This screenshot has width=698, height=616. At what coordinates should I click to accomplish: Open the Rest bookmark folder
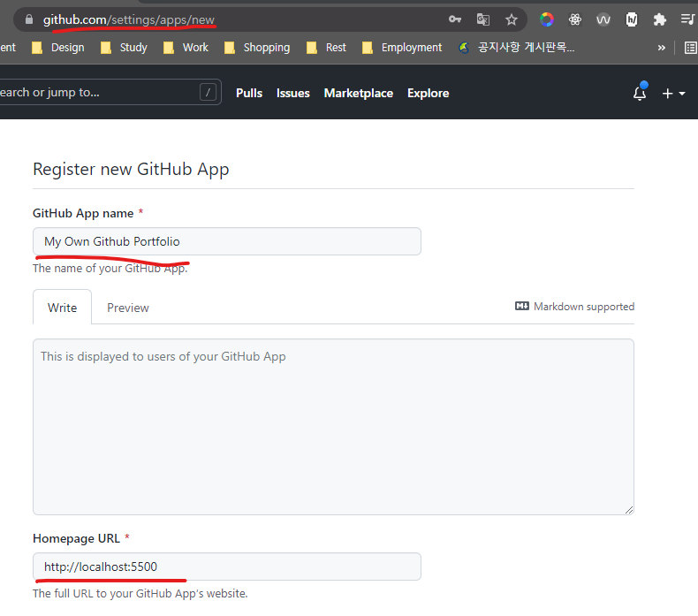point(326,47)
